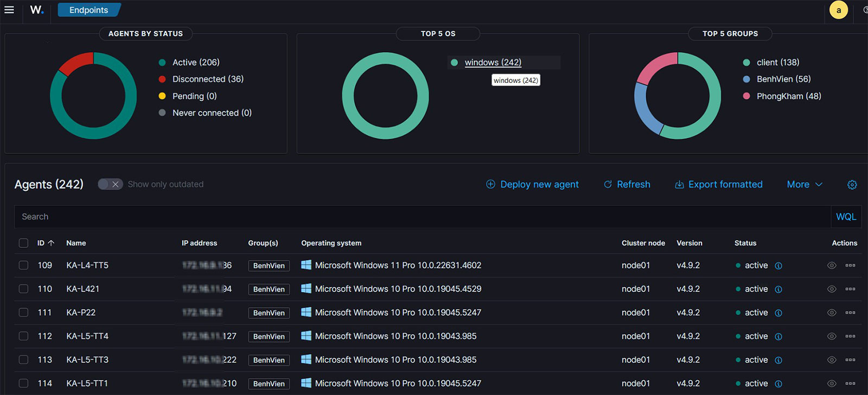Click the Wazuh W logo
Image resolution: width=868 pixels, height=395 pixels.
[x=36, y=10]
